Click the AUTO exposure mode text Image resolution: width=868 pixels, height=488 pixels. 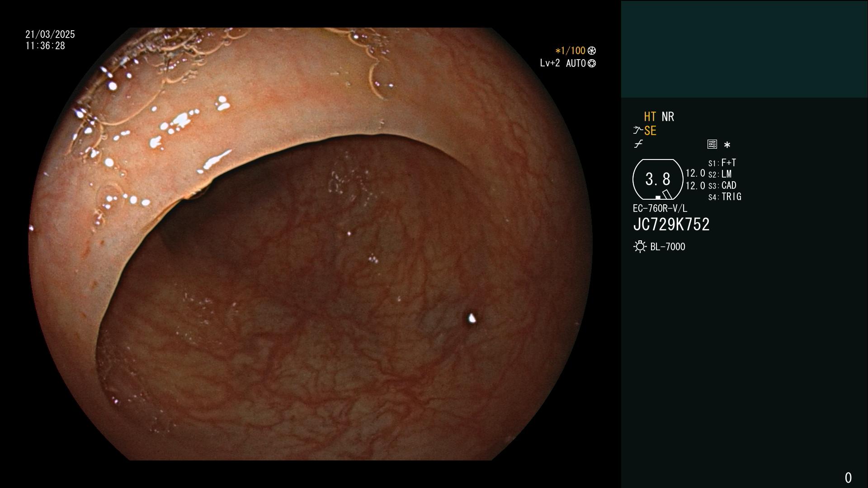point(576,63)
